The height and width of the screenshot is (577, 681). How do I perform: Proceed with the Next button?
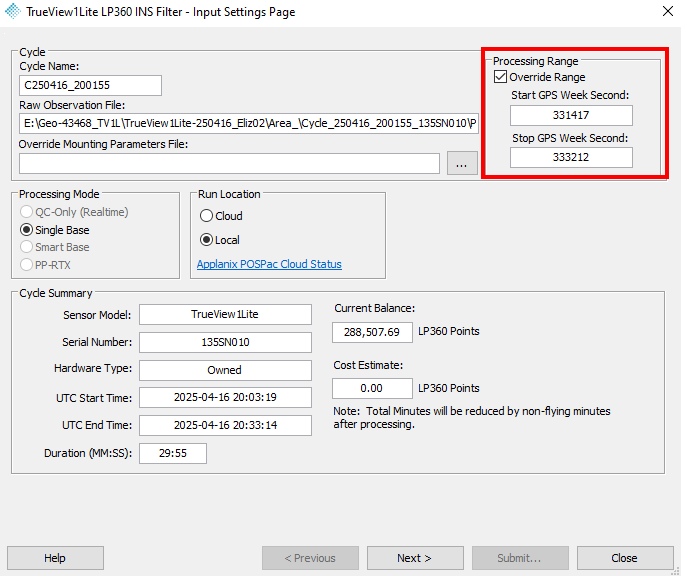(x=415, y=558)
